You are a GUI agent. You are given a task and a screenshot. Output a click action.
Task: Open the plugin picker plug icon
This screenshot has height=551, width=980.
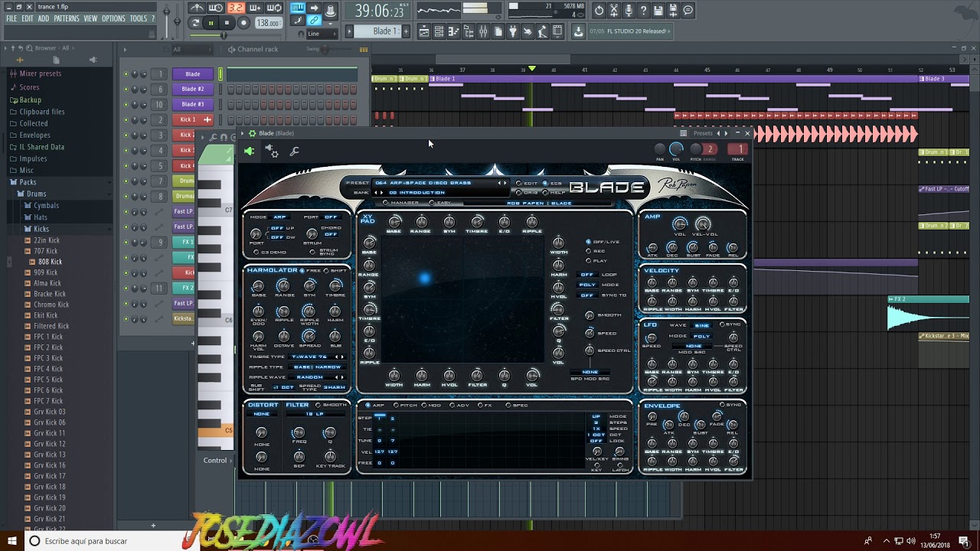[513, 31]
